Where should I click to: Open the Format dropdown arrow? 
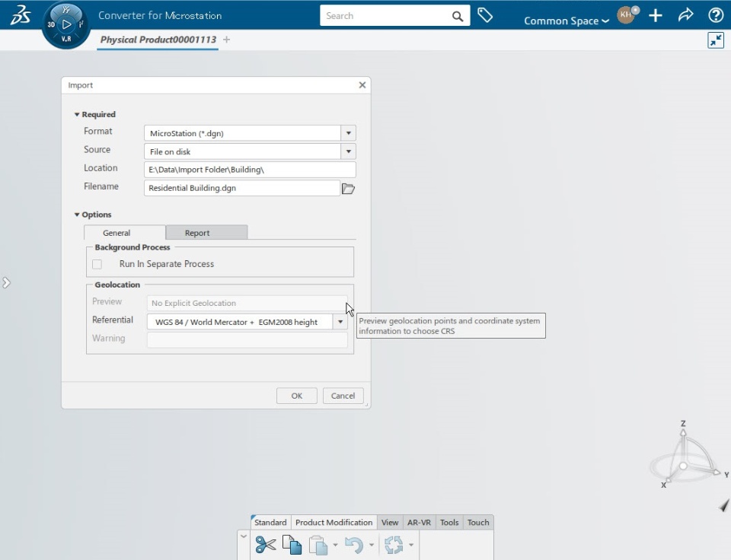pos(348,133)
